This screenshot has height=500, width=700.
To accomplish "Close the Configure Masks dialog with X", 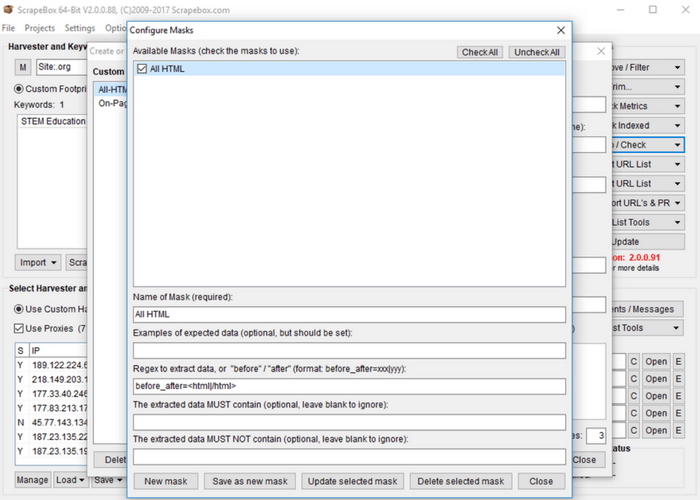I will [561, 30].
